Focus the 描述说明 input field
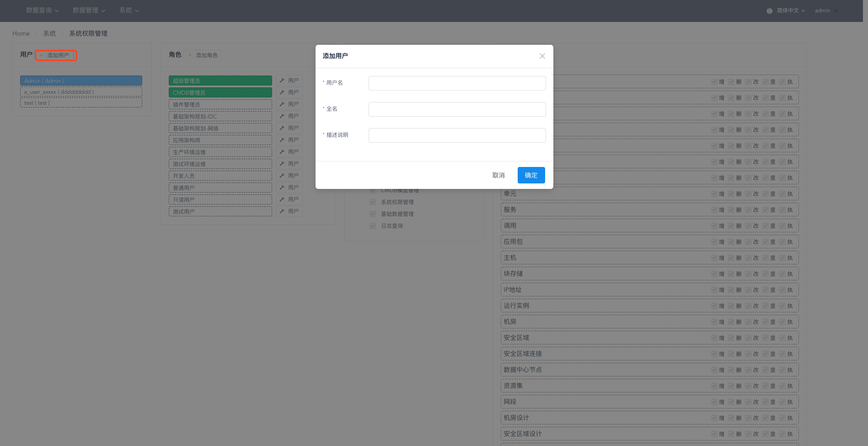Screen dimensions: 868x446 [x=457, y=135]
